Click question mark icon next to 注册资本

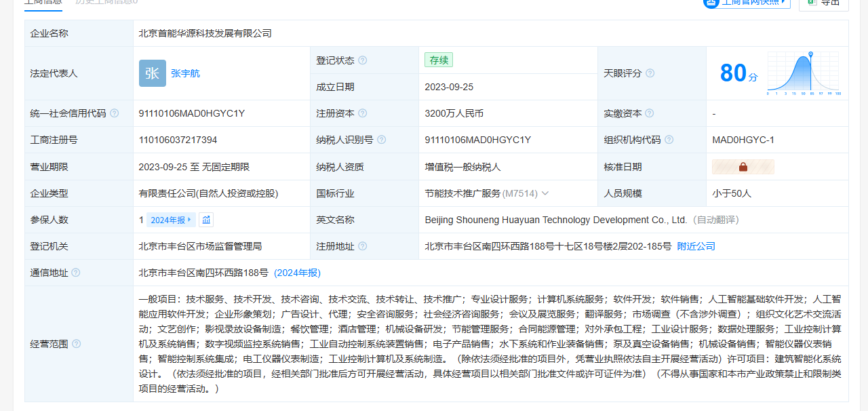pyautogui.click(x=363, y=113)
